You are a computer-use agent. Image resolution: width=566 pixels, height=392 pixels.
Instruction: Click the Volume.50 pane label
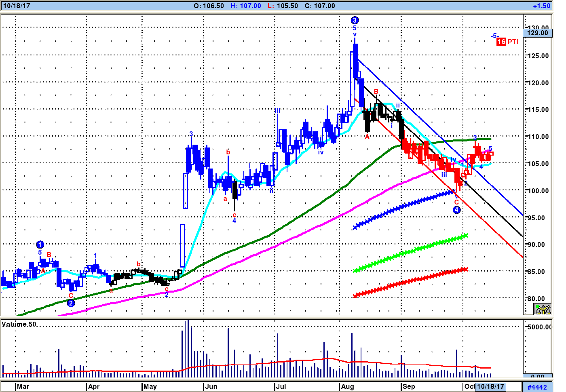tap(19, 325)
